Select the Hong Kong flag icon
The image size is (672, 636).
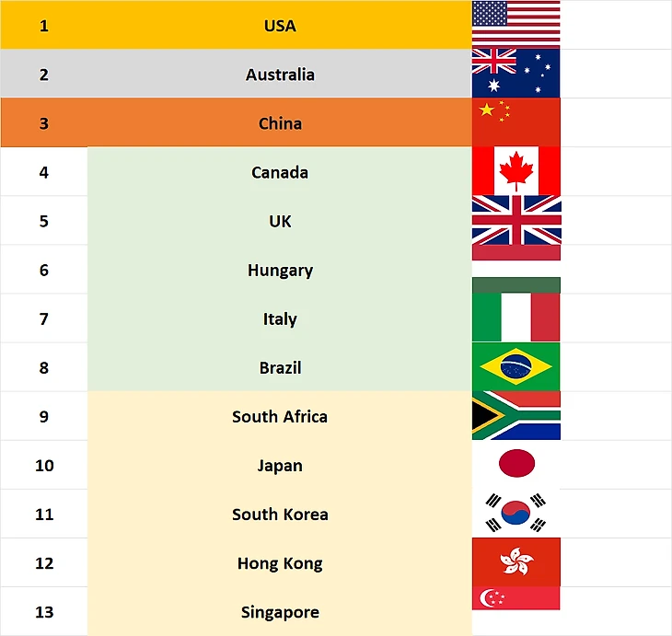pyautogui.click(x=516, y=561)
